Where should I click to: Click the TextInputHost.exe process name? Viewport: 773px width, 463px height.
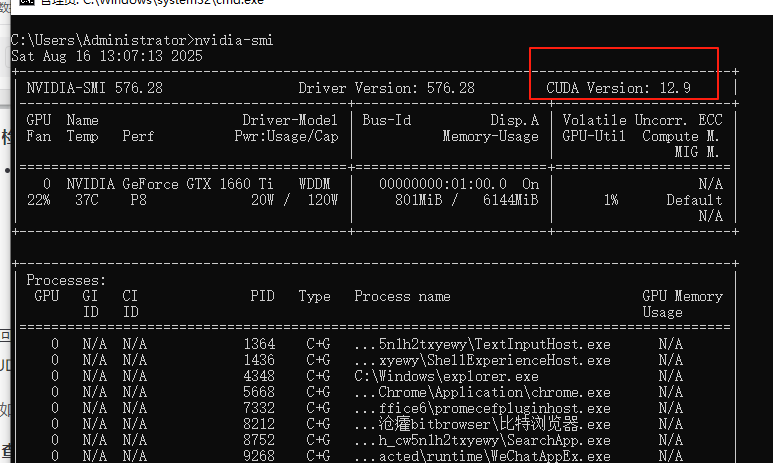(482, 344)
